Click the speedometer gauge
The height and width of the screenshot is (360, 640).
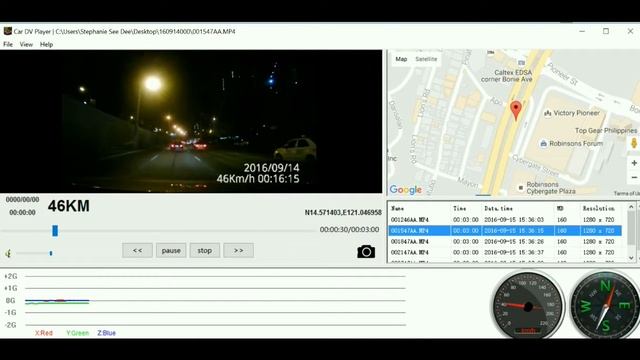pos(527,305)
